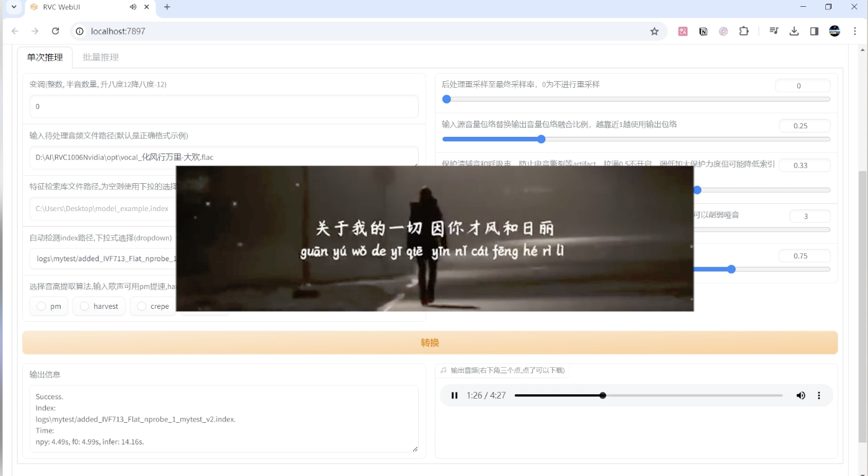Focus the input audio file path field
This screenshot has width=868, height=476.
point(224,157)
